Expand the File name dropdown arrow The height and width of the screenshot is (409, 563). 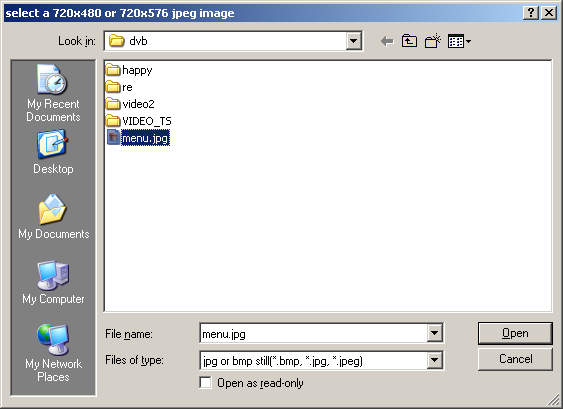tap(434, 333)
